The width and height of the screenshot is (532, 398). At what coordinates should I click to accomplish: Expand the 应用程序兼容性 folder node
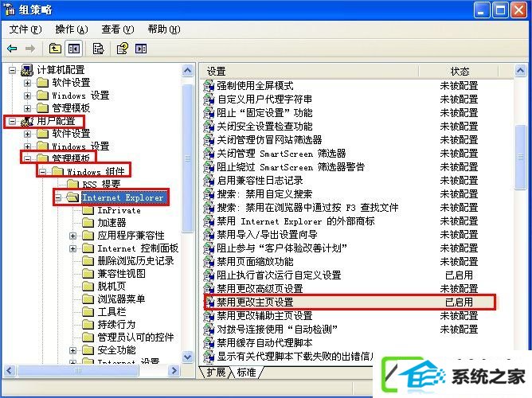pos(72,236)
